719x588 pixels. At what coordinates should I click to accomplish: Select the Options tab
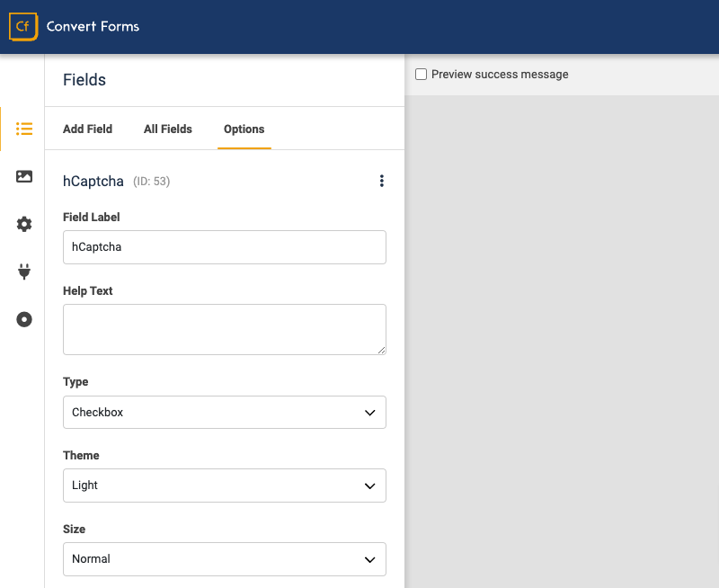coord(244,129)
